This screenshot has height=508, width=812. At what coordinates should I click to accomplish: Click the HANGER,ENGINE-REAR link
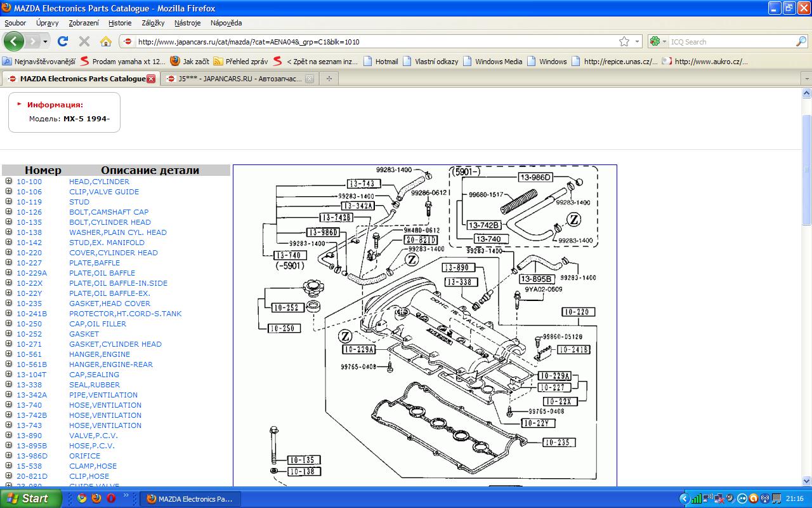pyautogui.click(x=111, y=364)
